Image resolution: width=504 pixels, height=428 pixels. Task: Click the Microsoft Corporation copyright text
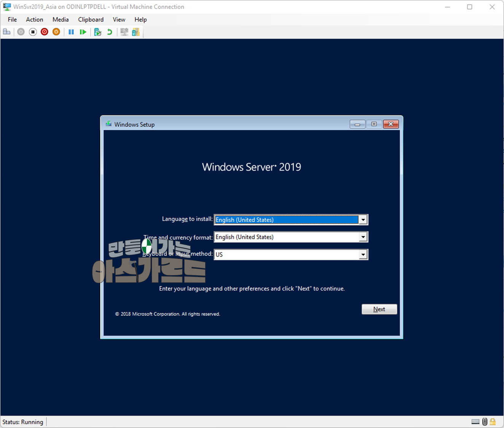point(167,314)
